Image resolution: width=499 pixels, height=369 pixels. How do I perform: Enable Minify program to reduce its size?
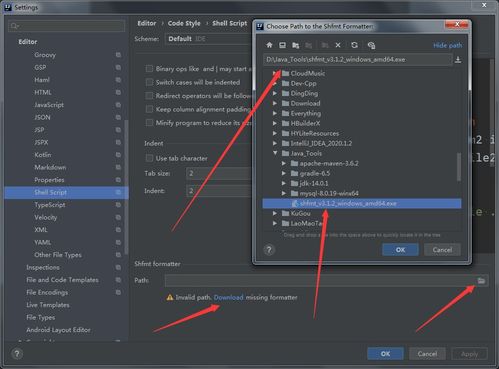point(149,123)
